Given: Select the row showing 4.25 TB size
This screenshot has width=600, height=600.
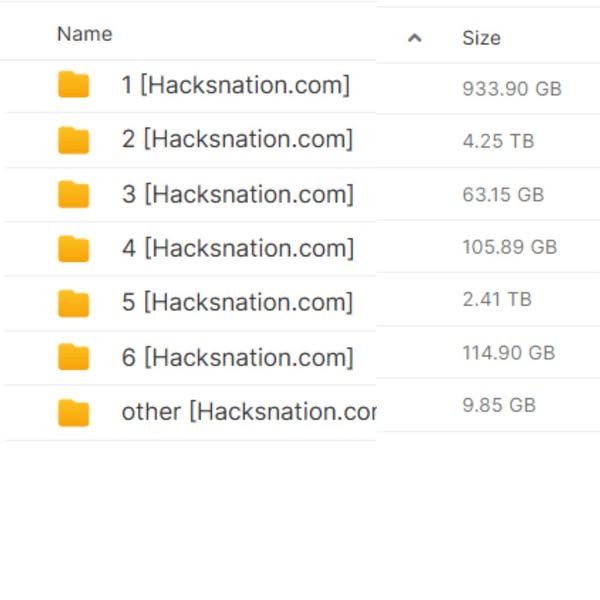Looking at the screenshot, I should tap(498, 141).
